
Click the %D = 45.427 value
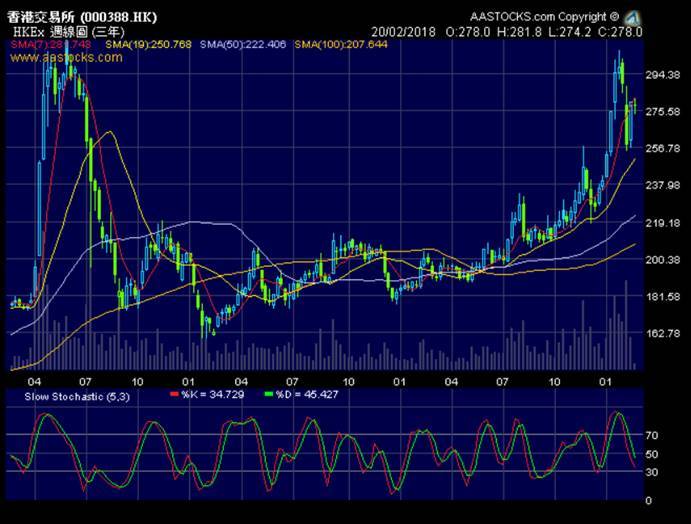tap(307, 394)
